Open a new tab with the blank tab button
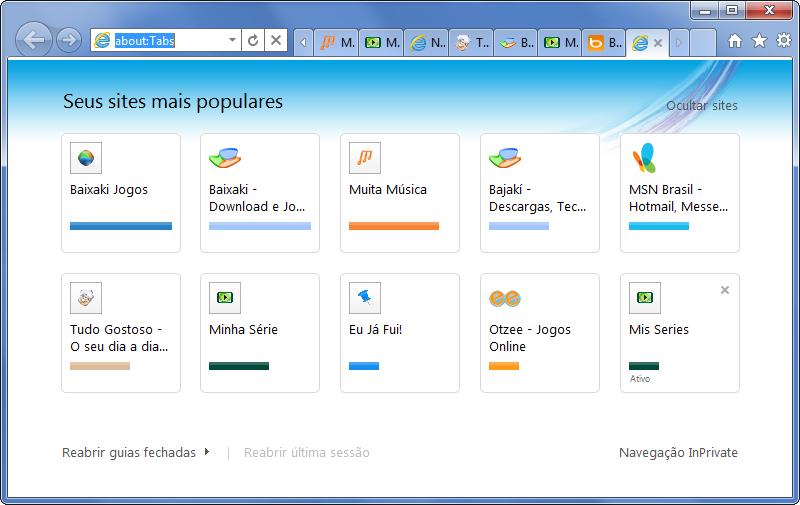 (x=703, y=42)
